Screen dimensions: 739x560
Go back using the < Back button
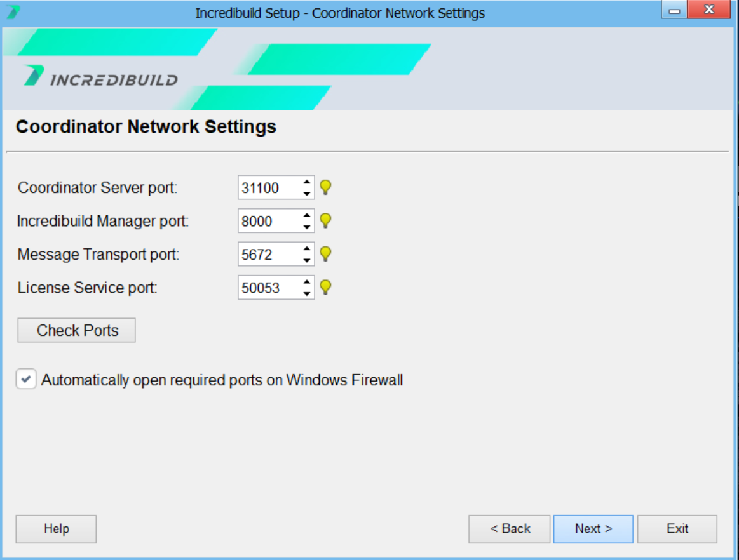coord(510,529)
